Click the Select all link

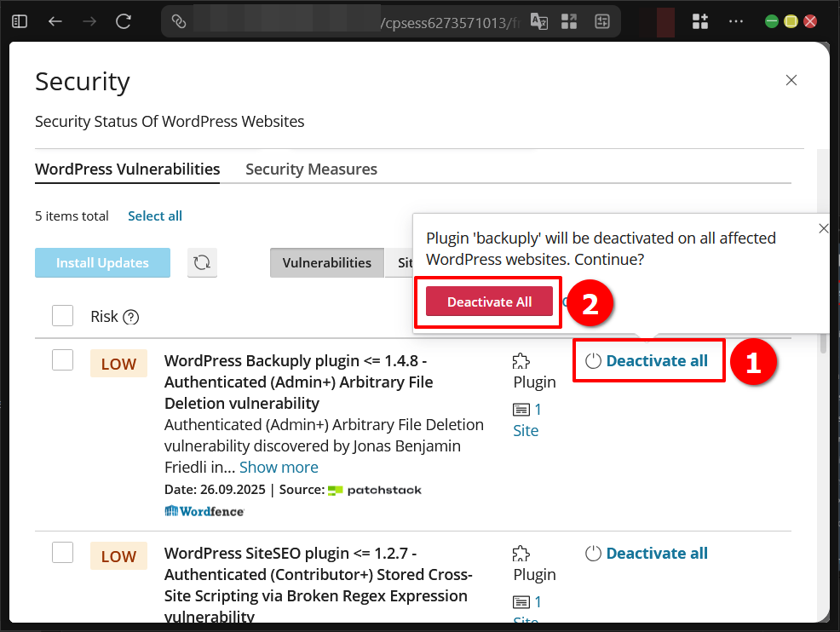tap(155, 215)
